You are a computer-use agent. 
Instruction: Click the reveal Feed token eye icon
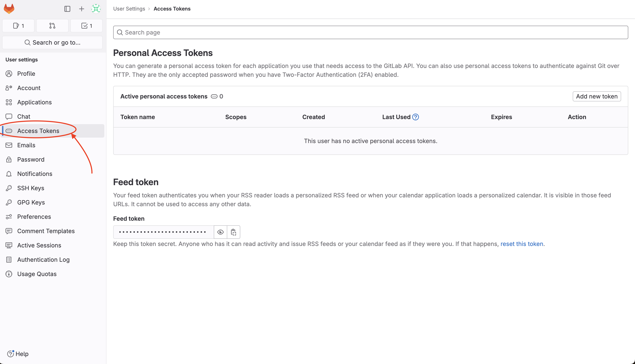pyautogui.click(x=220, y=231)
